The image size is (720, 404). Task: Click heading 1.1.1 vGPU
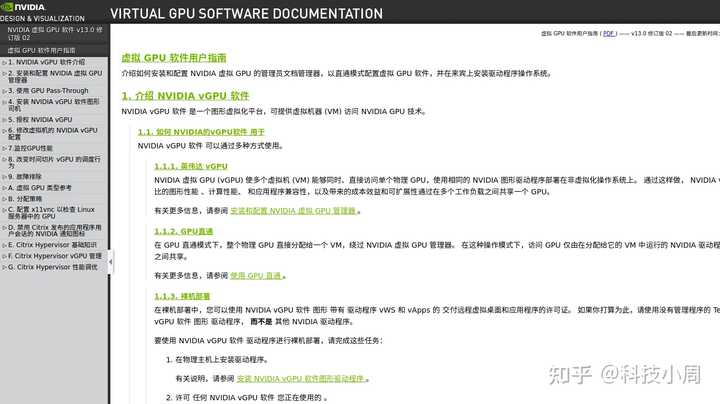(x=191, y=166)
